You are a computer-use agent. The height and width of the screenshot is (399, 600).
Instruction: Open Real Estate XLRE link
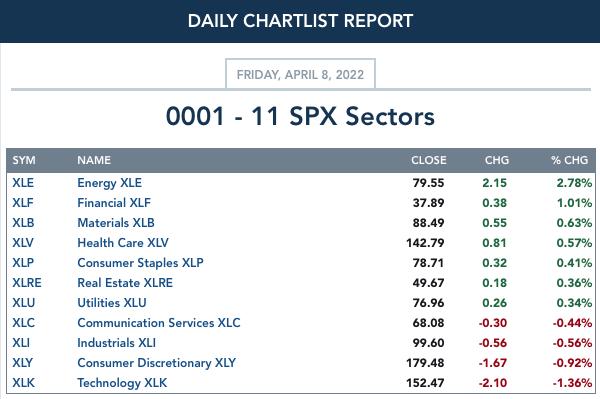125,283
